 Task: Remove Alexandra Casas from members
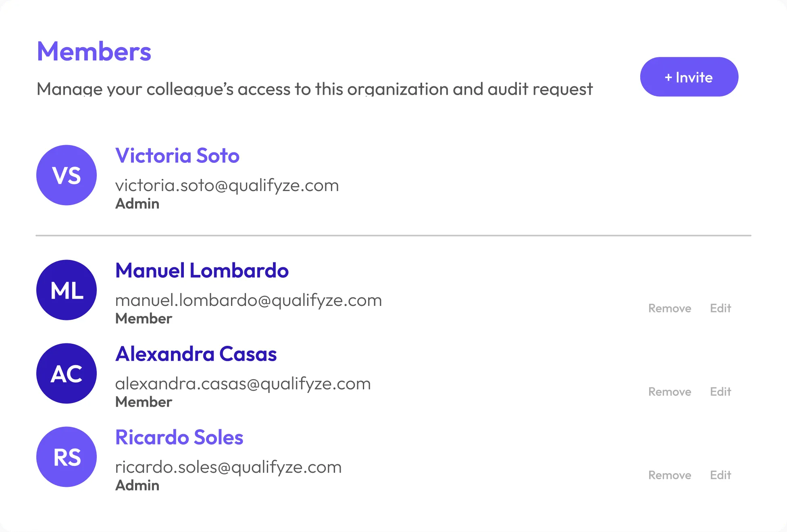pos(669,392)
